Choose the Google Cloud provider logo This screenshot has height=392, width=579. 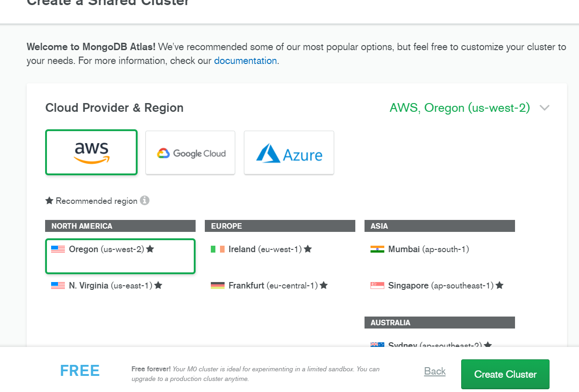pyautogui.click(x=190, y=153)
